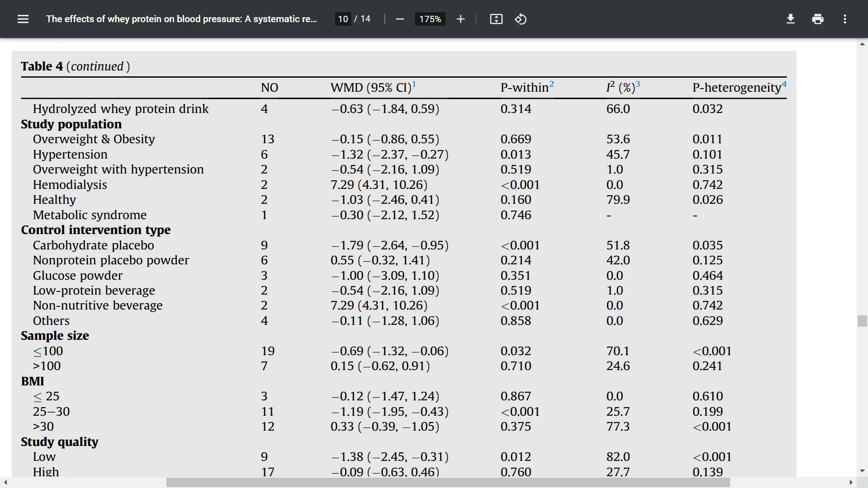Screen dimensions: 868x488
Task: Click 'Overweight with hypertension' row label
Action: (118, 169)
